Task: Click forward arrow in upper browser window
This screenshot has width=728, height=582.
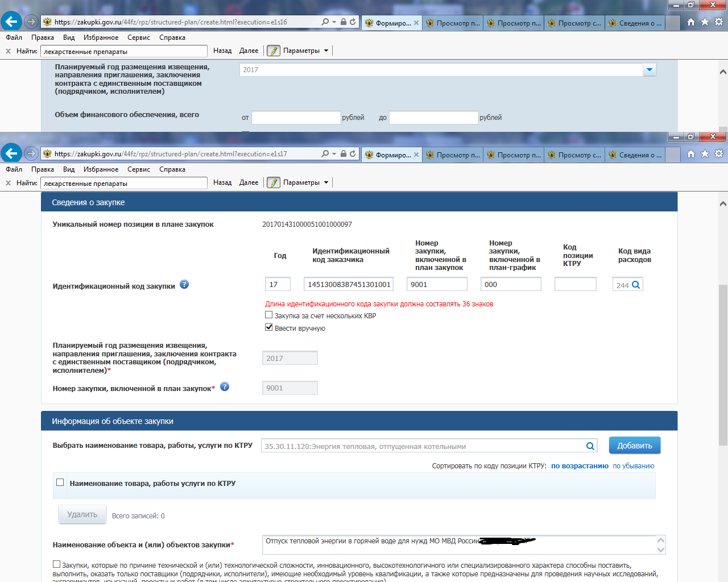Action: coord(31,22)
